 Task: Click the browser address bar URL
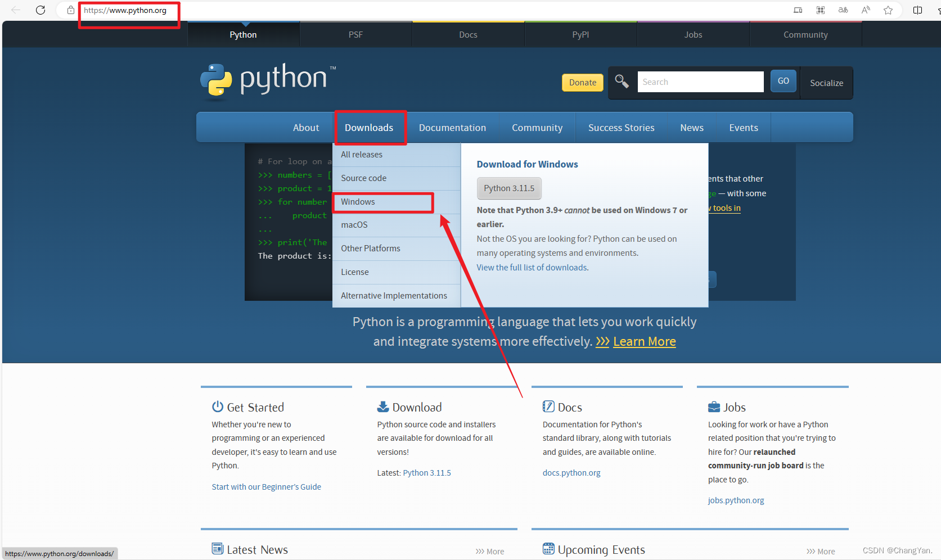[125, 10]
